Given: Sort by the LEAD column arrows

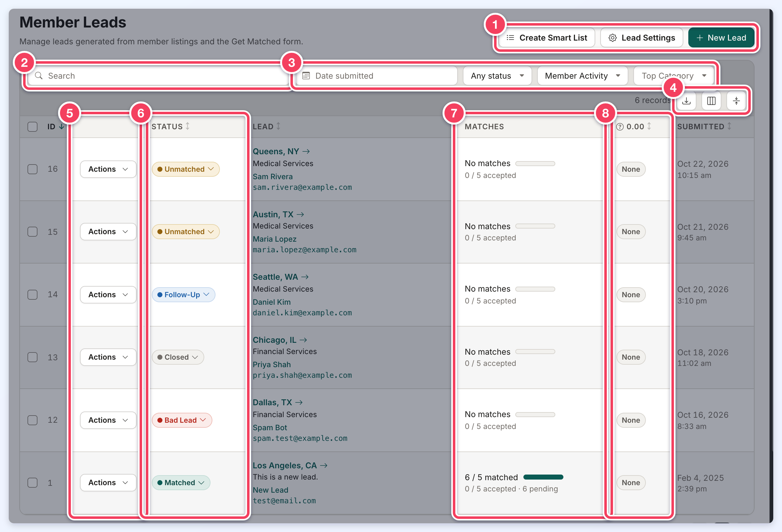Looking at the screenshot, I should coord(278,126).
